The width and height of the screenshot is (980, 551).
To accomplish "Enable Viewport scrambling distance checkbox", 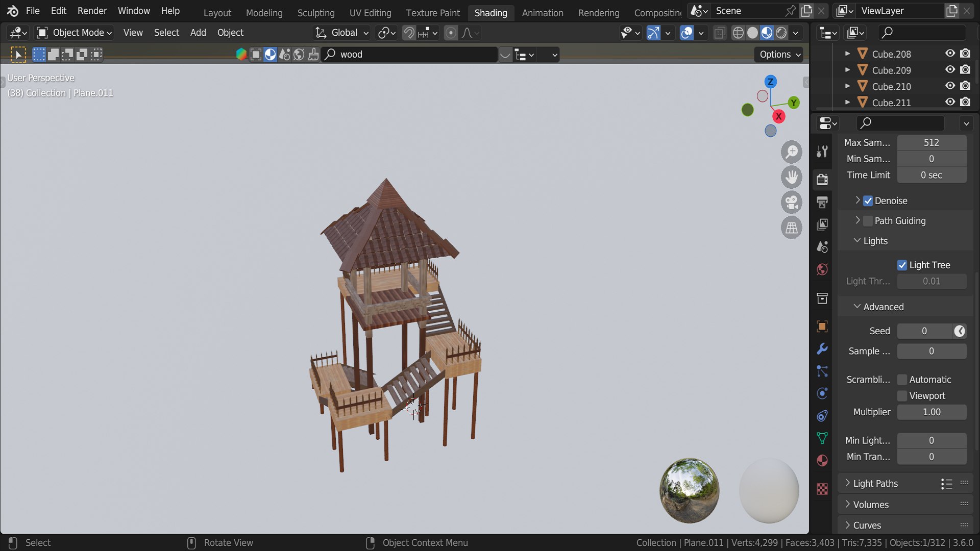I will click(x=902, y=396).
